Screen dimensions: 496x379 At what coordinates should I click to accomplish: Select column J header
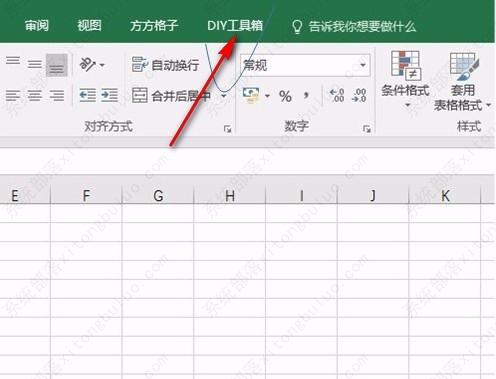tap(373, 195)
